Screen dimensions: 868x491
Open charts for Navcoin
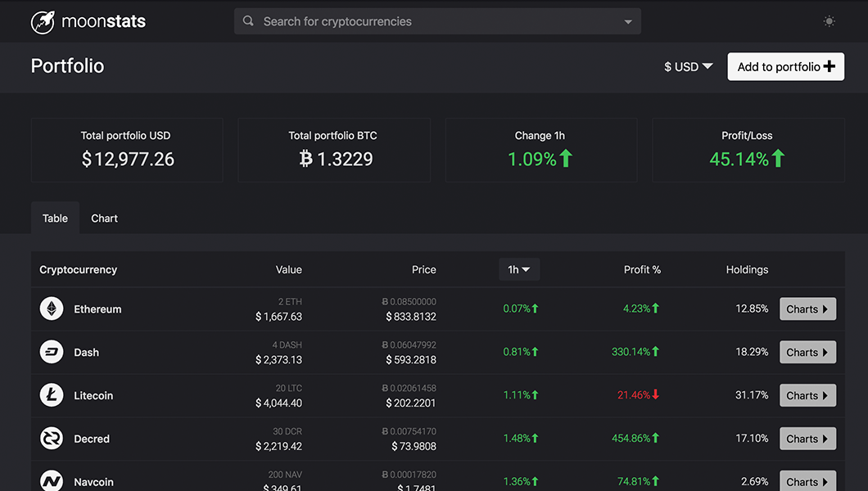pos(807,481)
